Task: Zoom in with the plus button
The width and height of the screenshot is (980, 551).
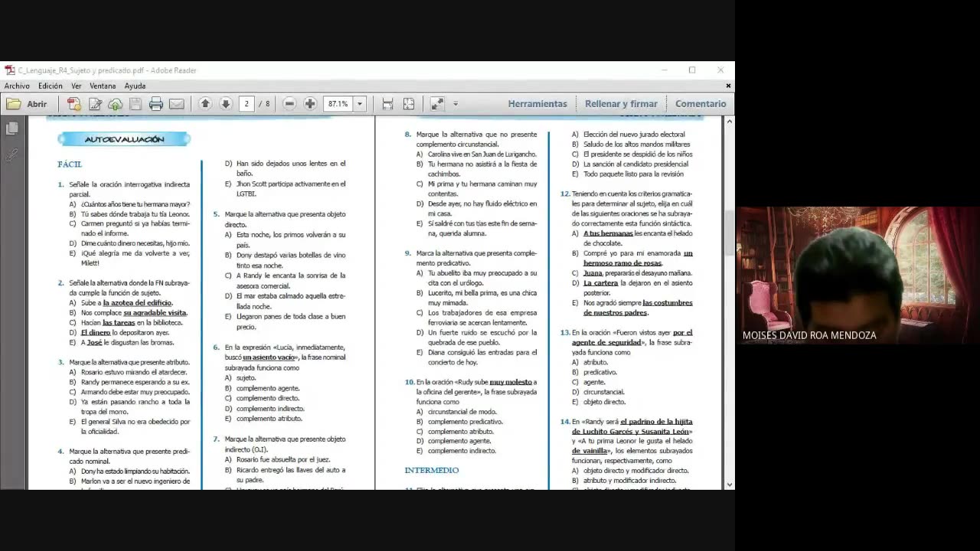Action: (310, 104)
